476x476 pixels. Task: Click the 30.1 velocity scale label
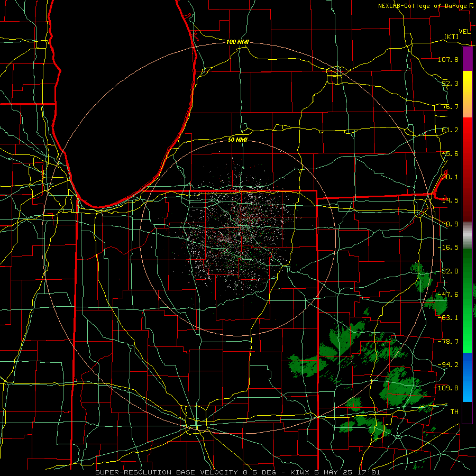[x=450, y=177]
